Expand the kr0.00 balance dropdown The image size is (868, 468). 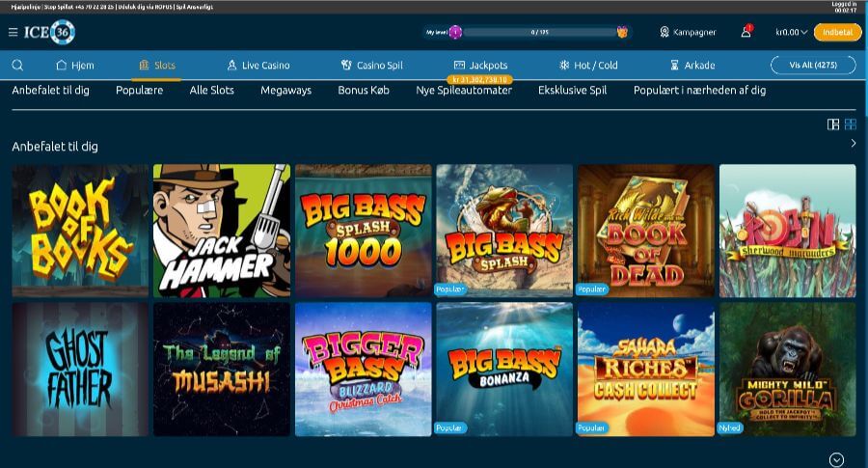click(x=792, y=32)
